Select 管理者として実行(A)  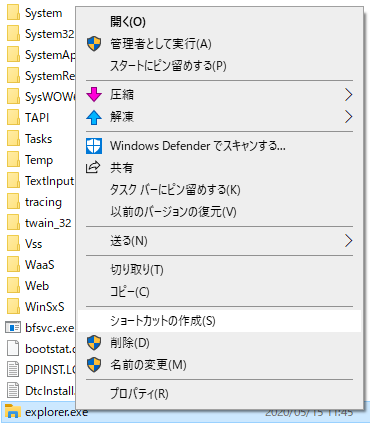click(x=219, y=44)
